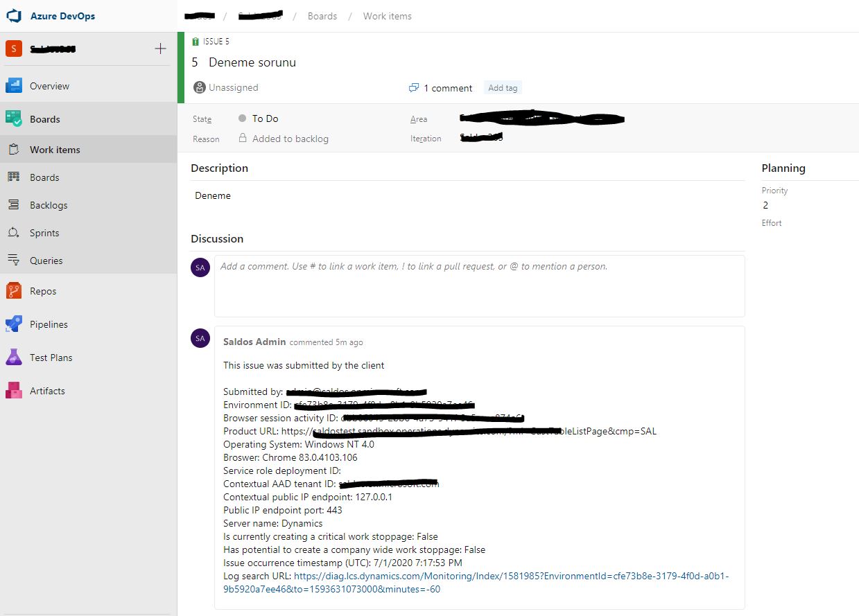Click 'Browser: Chrome 83.0.4103.106' line
The width and height of the screenshot is (859, 616).
coord(290,457)
